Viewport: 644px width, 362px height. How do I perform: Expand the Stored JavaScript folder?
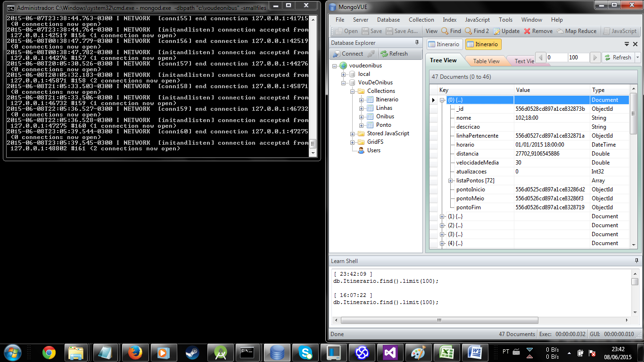[x=353, y=133]
